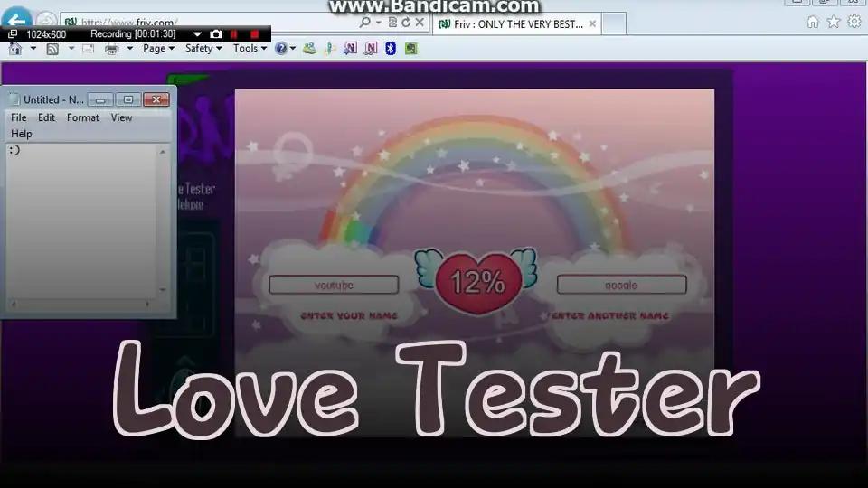Viewport: 868px width, 488px height.
Task: Click Notepad horizontal scrollbar right arrow
Action: point(147,304)
